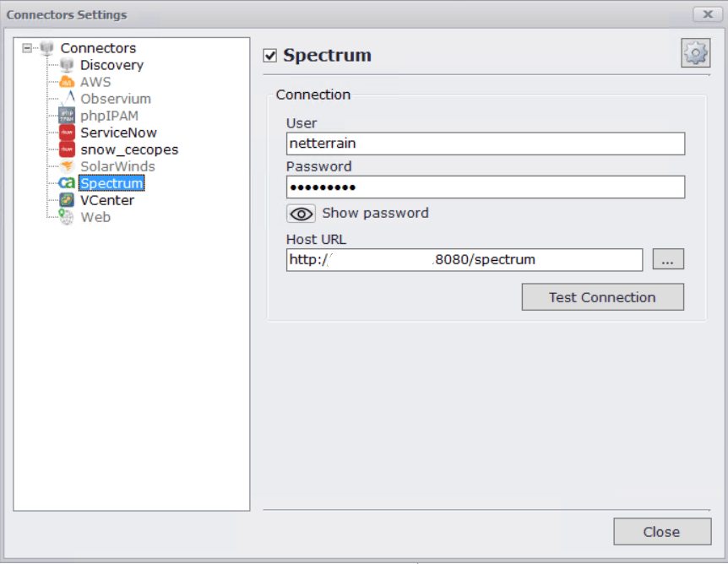
Task: Focus the Password input field
Action: point(485,187)
